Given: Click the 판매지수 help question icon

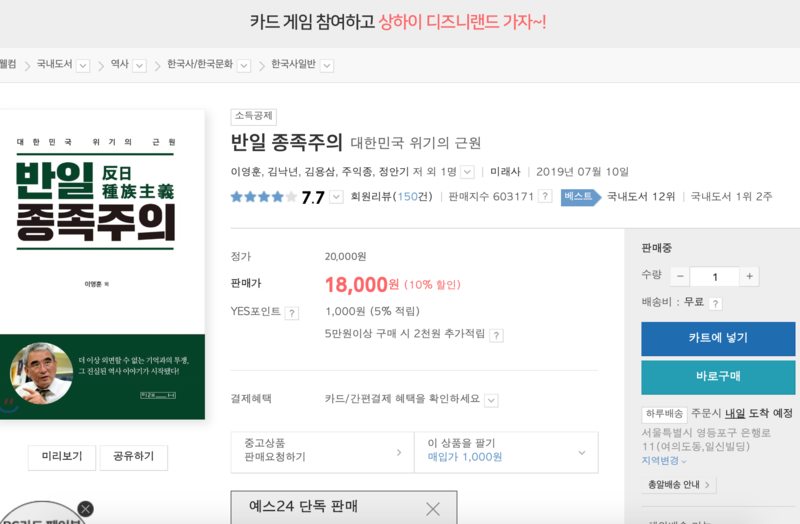Looking at the screenshot, I should click(x=545, y=196).
